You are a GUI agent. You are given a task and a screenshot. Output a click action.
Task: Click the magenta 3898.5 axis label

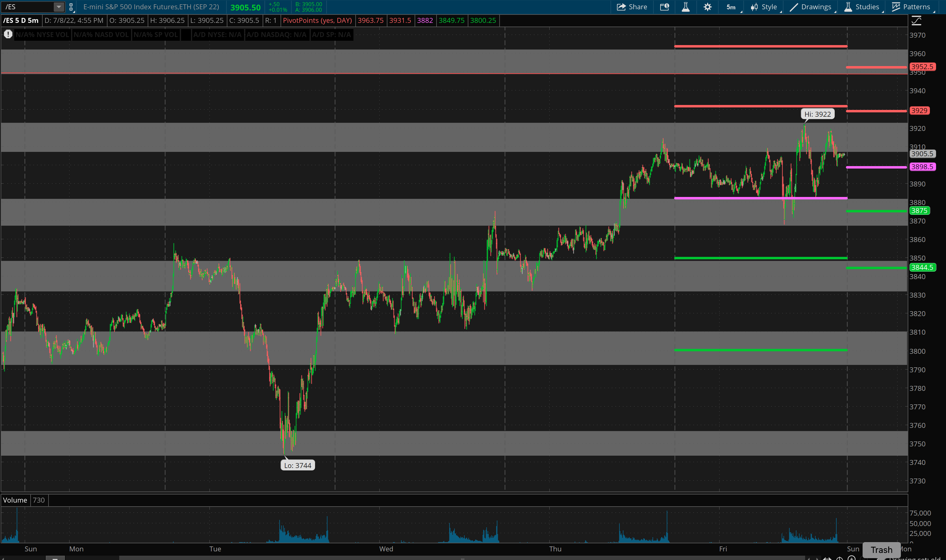[922, 166]
